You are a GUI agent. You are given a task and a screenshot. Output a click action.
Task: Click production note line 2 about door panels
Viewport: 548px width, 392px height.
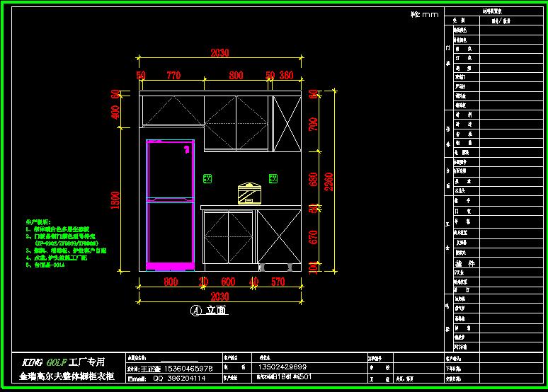click(60, 236)
